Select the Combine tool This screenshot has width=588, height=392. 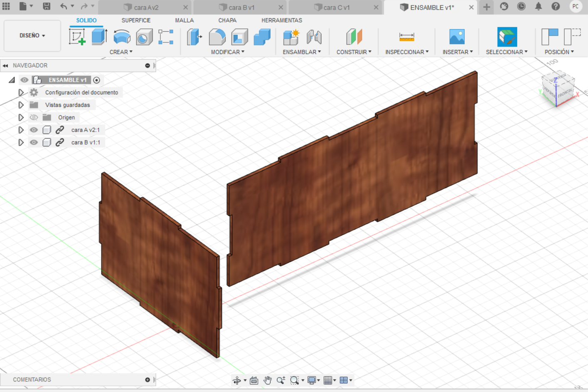point(262,37)
